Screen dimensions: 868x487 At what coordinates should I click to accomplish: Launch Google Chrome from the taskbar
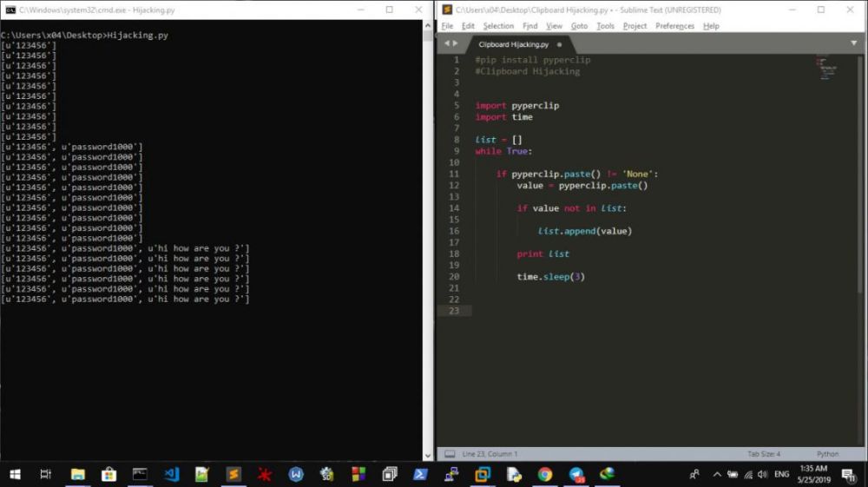(545, 474)
